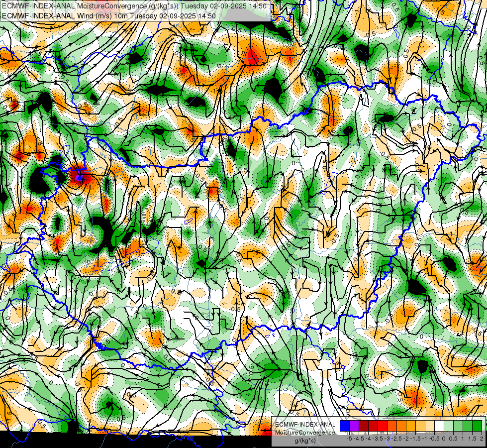Click the 'Wind (m/s) 10m' title line
This screenshot has width=487, height=448.
[x=109, y=15]
